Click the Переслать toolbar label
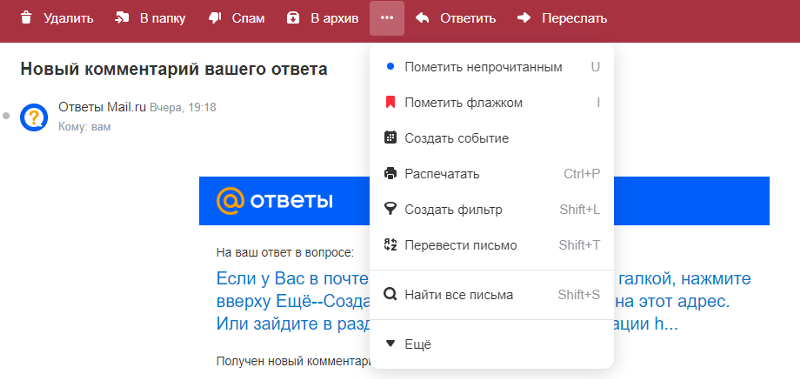 574,19
